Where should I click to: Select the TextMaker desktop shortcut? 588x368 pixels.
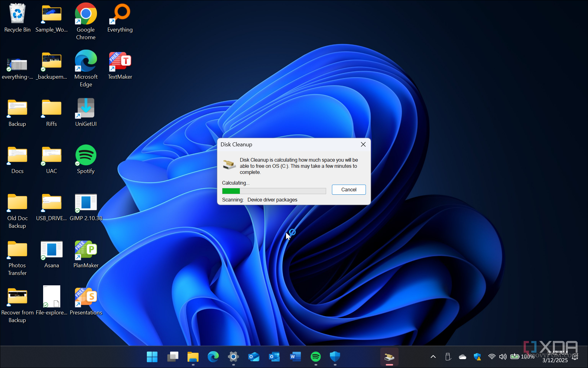pyautogui.click(x=120, y=66)
